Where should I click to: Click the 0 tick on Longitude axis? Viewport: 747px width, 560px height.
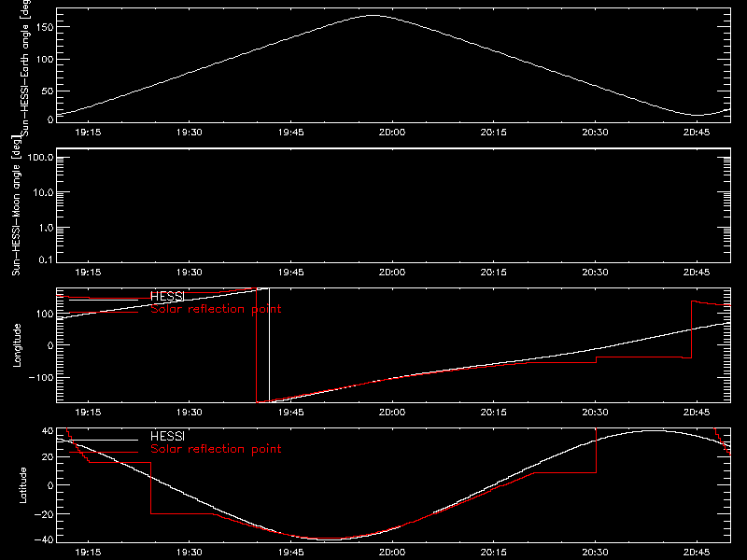point(50,345)
